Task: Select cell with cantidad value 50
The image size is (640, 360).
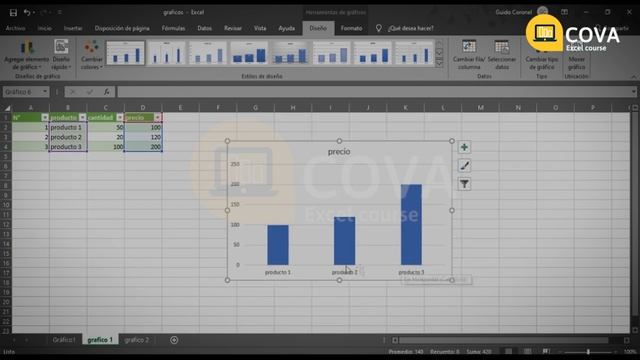Action: pos(106,127)
